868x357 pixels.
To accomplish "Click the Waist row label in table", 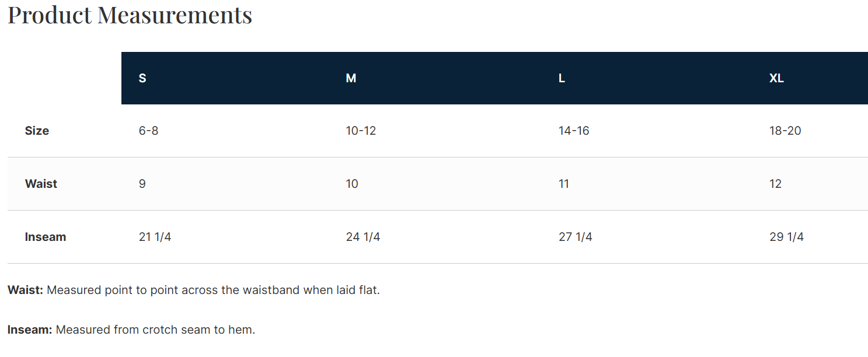I will pos(41,184).
